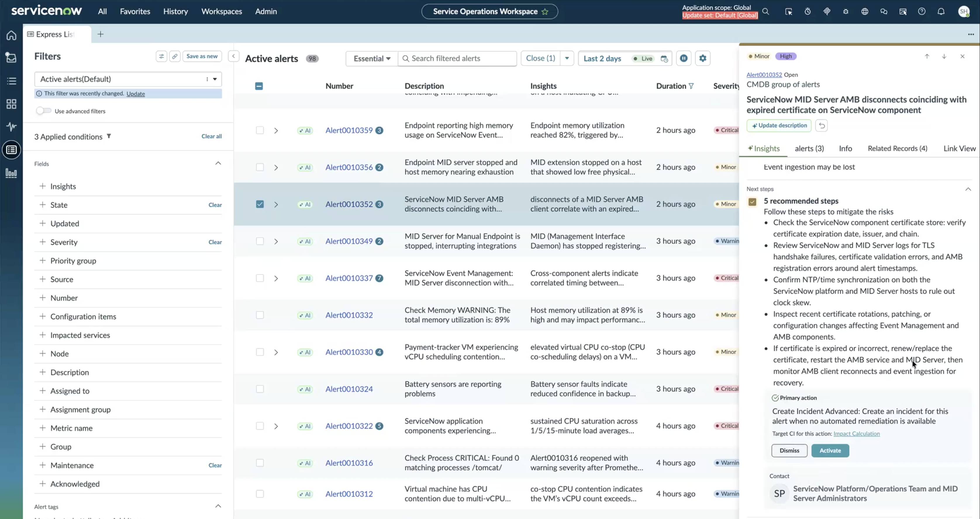Viewport: 980px width, 519px height.
Task: Click the Activate button
Action: point(830,451)
